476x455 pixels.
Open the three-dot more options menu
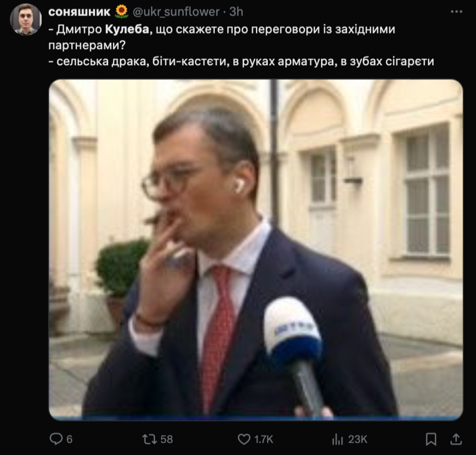pyautogui.click(x=456, y=12)
